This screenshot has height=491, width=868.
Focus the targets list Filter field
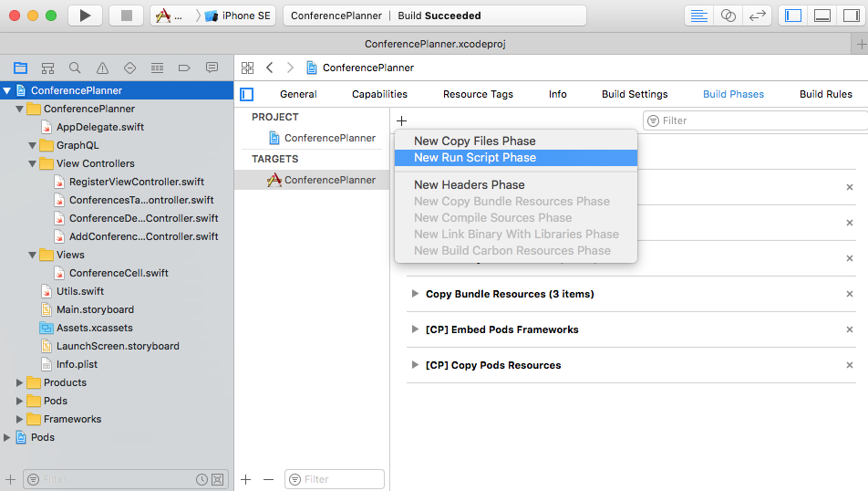335,479
